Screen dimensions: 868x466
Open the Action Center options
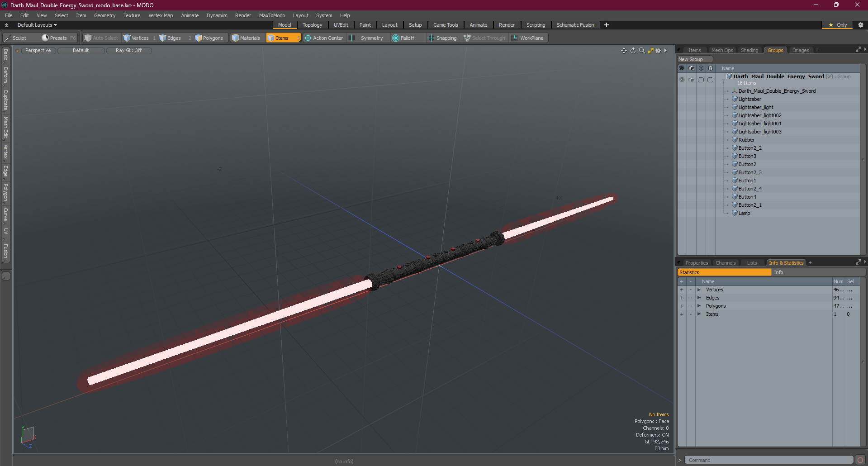click(x=324, y=38)
